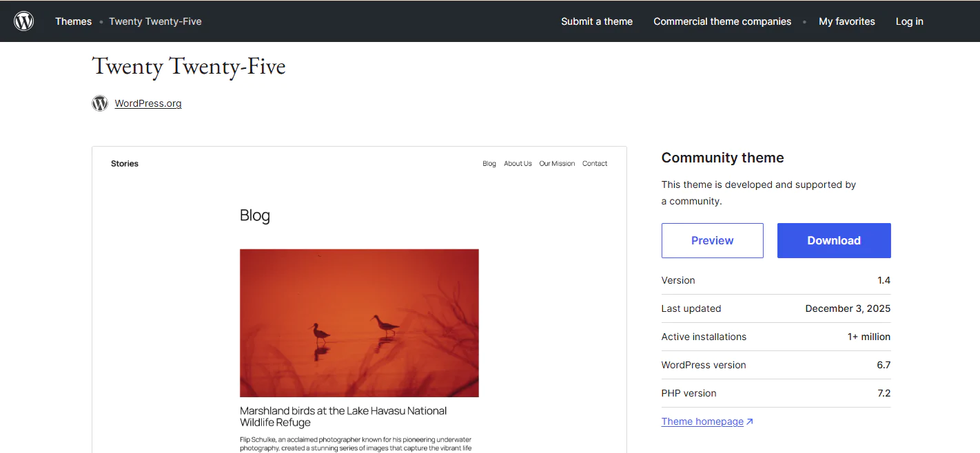
Task: Open My favorites in the header
Action: 846,21
